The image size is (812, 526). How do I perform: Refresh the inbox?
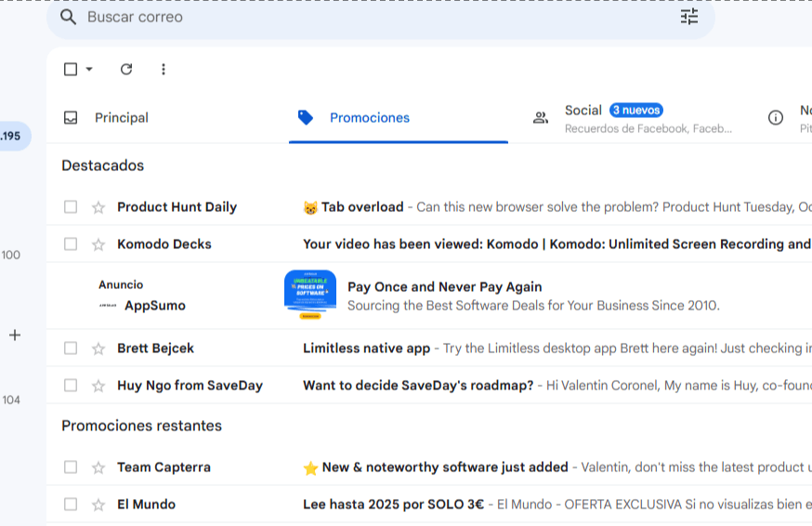(126, 69)
